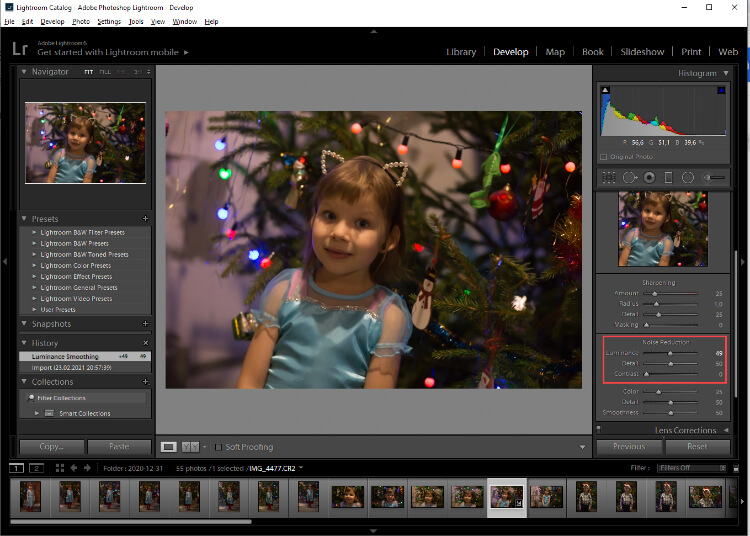
Task: Add a new preset with plus icon
Action: [x=145, y=219]
